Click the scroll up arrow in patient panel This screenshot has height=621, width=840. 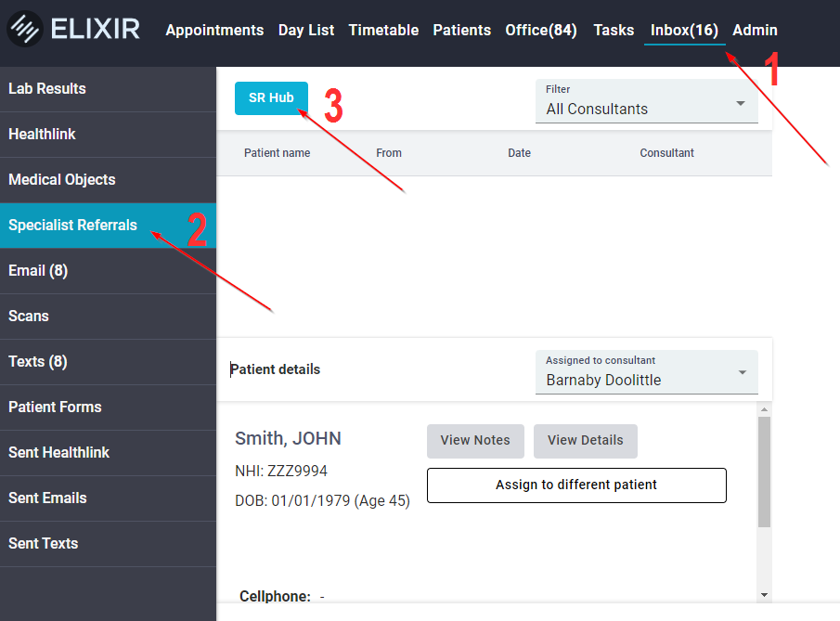[764, 409]
